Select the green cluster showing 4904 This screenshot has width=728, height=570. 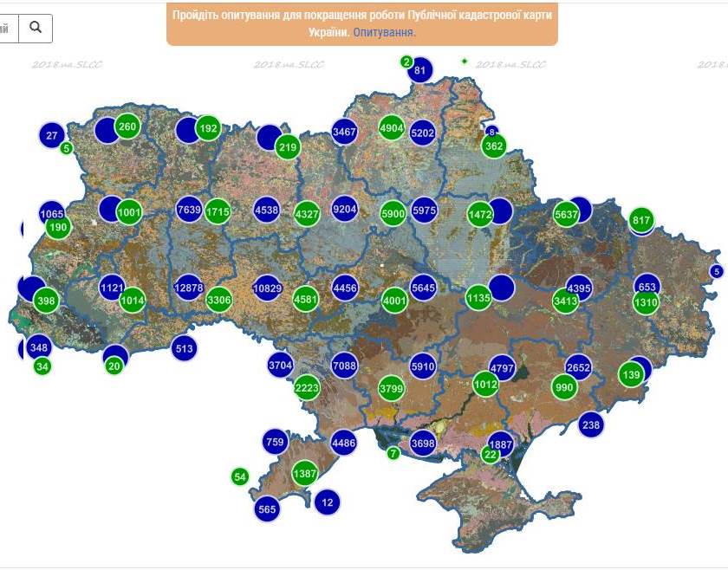pyautogui.click(x=391, y=126)
